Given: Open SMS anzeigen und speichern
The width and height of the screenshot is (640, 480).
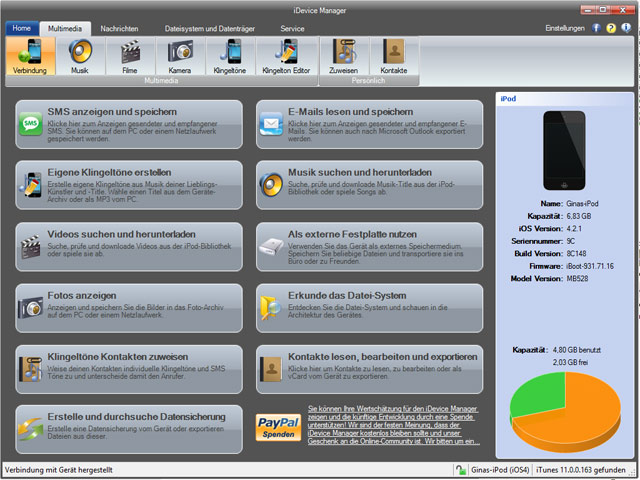Looking at the screenshot, I should pos(129,124).
